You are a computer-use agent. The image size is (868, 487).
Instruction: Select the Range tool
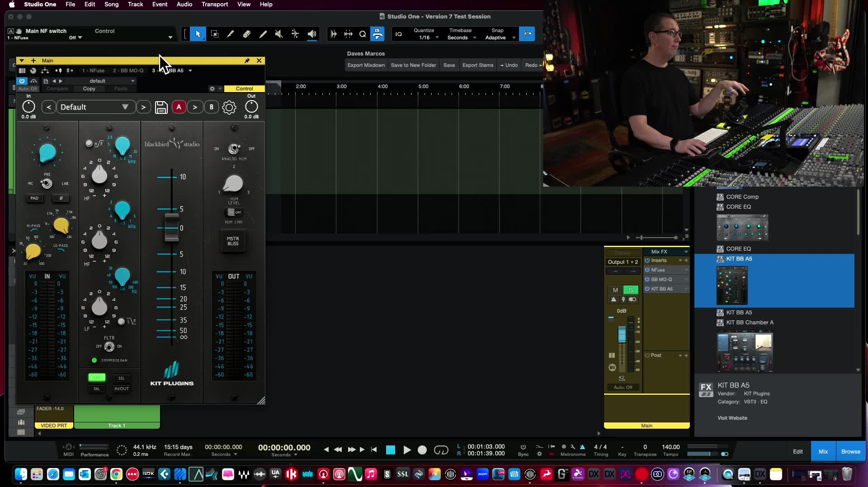point(214,34)
